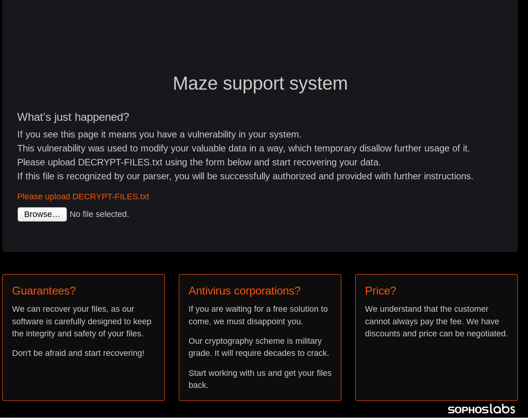This screenshot has width=528, height=420.
Task: Click the "Antivirus corporations?" card heading
Action: (244, 291)
